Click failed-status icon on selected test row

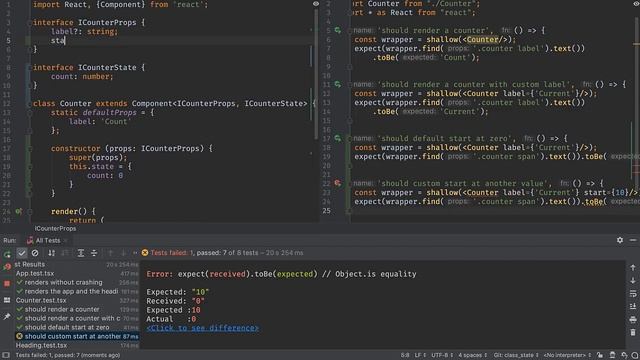click(x=19, y=336)
